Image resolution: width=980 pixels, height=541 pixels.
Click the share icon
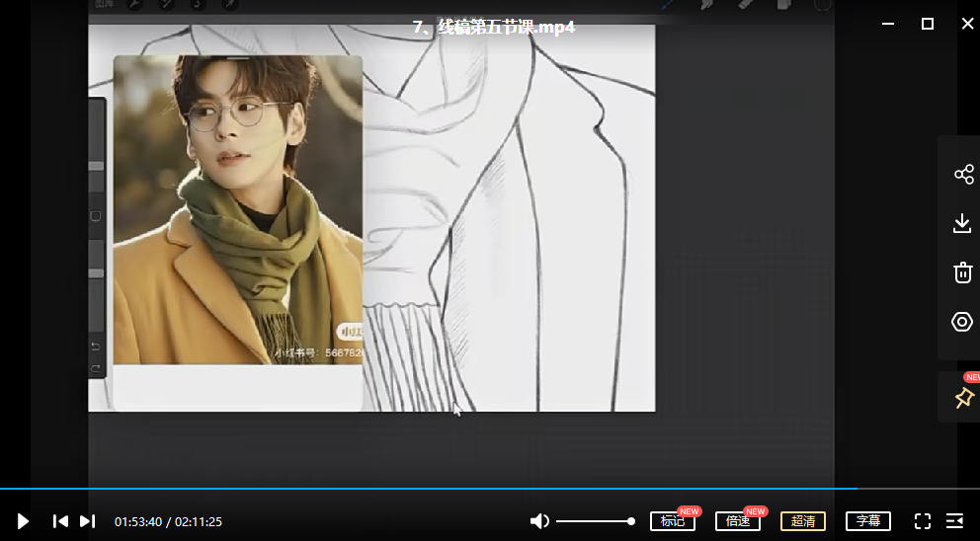coord(963,175)
